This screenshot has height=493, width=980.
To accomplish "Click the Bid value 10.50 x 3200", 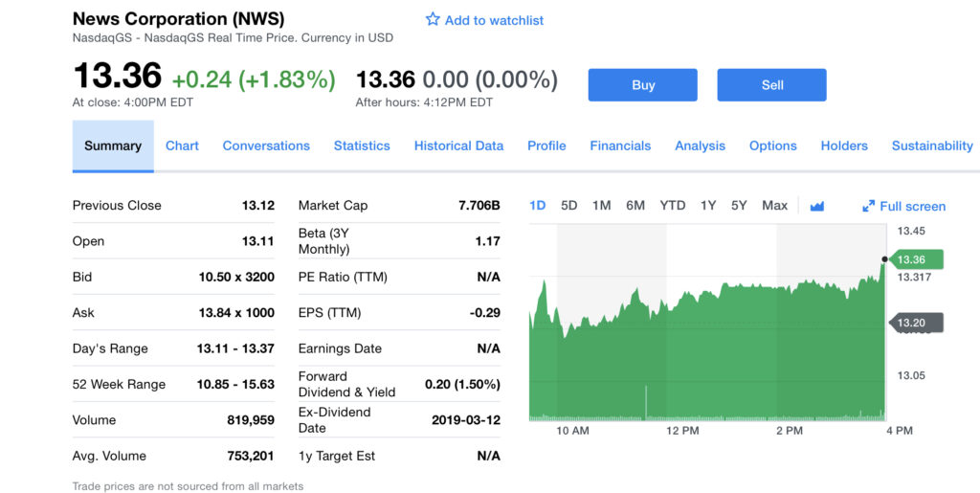I will click(236, 277).
